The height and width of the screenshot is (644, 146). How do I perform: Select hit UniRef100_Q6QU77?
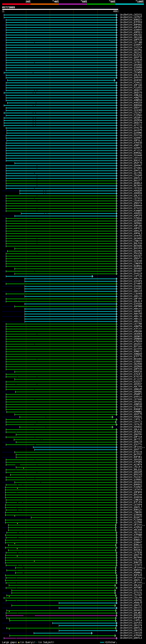131,90
